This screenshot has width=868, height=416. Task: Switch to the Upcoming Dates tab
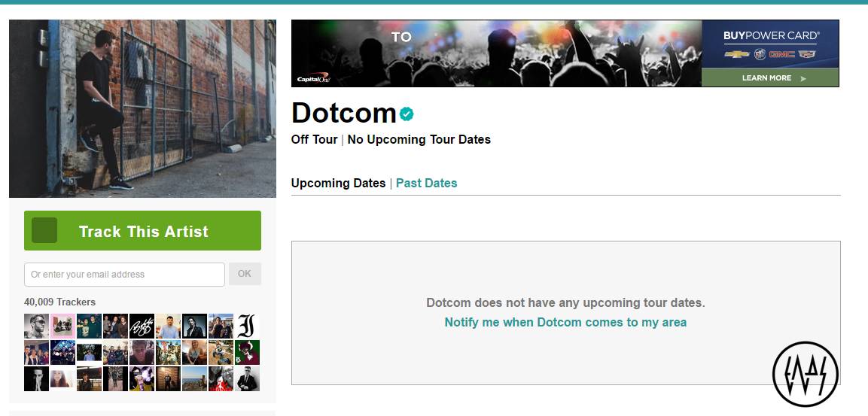(x=338, y=183)
